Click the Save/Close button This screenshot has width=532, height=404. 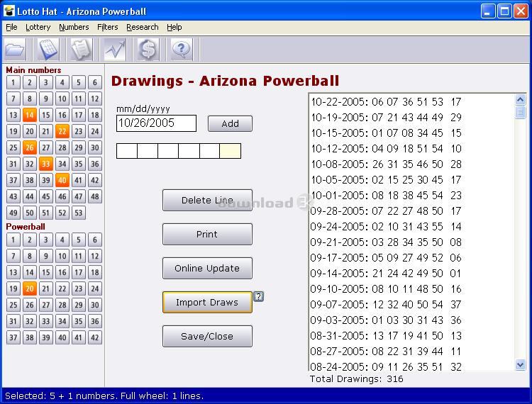[x=207, y=336]
